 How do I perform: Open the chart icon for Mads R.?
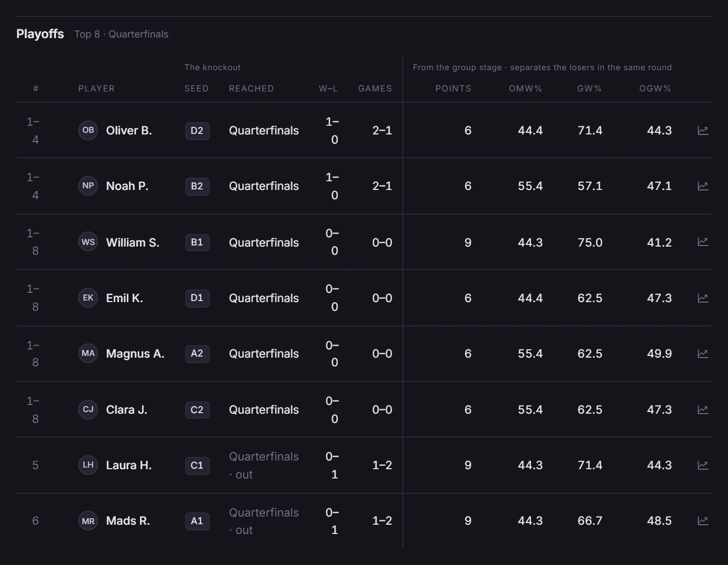coord(702,521)
